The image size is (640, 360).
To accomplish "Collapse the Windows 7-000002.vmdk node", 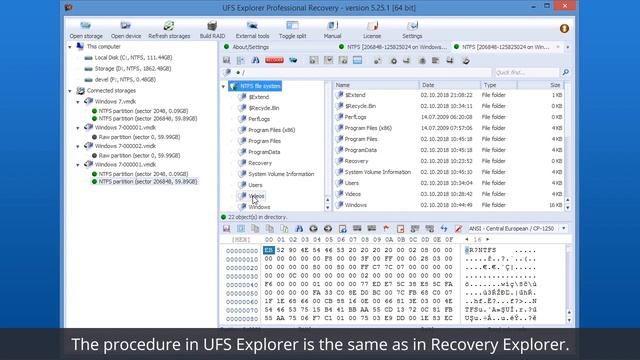I will (78, 146).
